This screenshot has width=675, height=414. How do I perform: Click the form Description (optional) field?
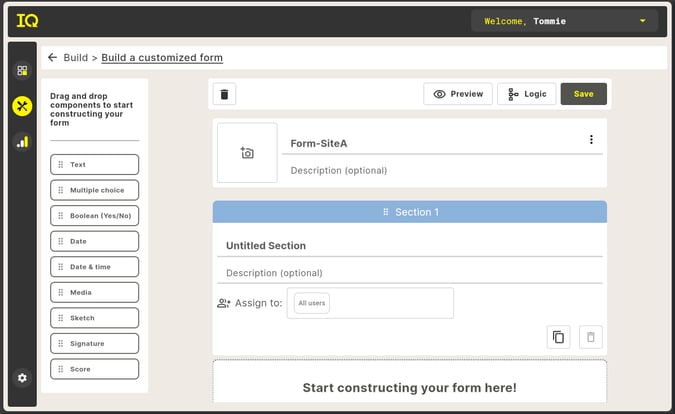[442, 170]
